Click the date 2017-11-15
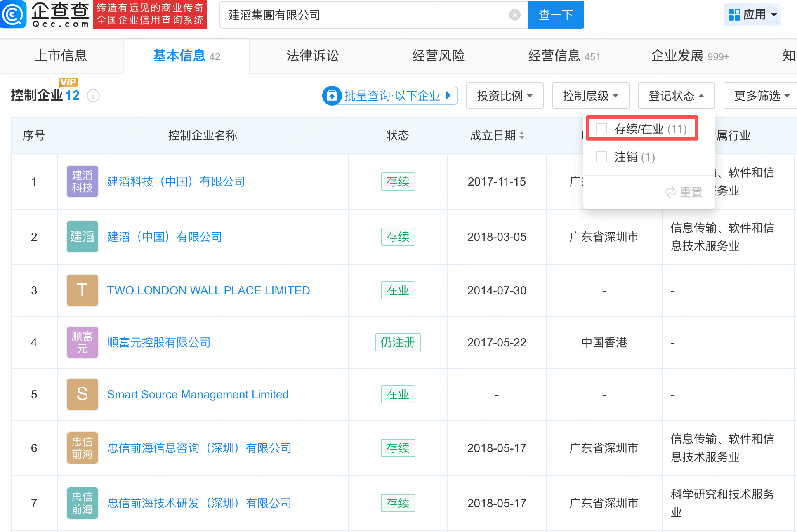Screen dimensions: 797x532 [x=497, y=181]
